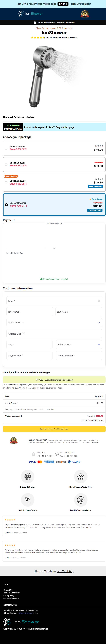This screenshot has height=644, width=106.
Task: Focus the Last Name field
Action: [x=79, y=312]
